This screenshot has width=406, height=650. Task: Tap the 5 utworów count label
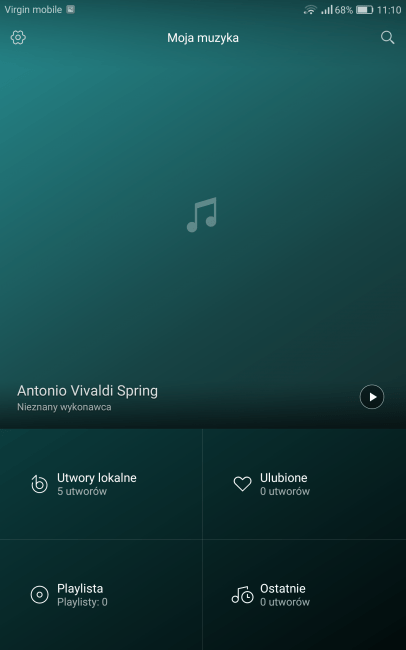click(x=82, y=491)
